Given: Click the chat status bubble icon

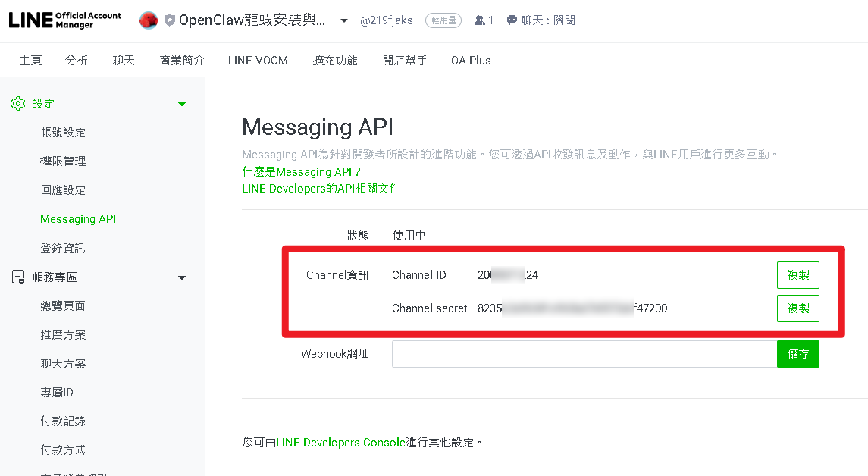Looking at the screenshot, I should tap(512, 20).
